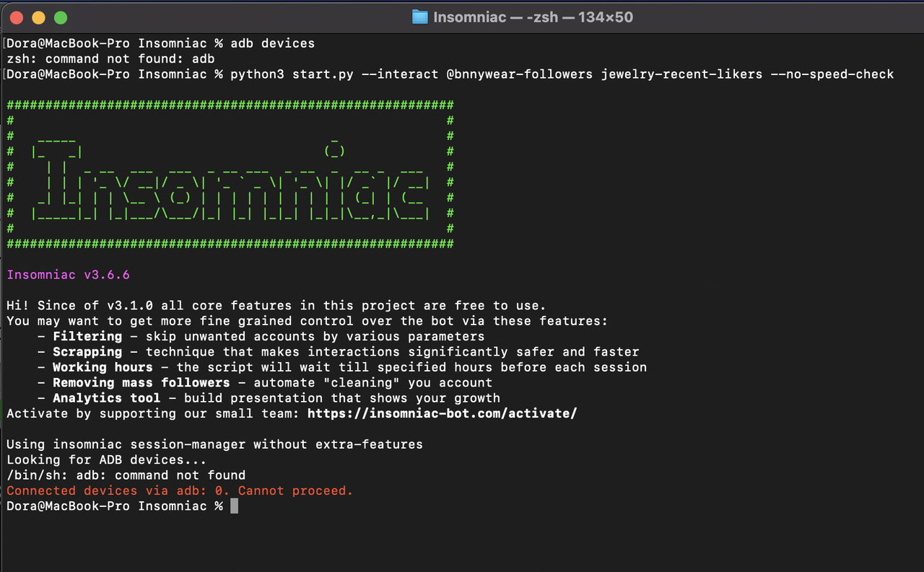This screenshot has width=924, height=572.
Task: Click the folder proxy icon in title bar
Action: (419, 17)
